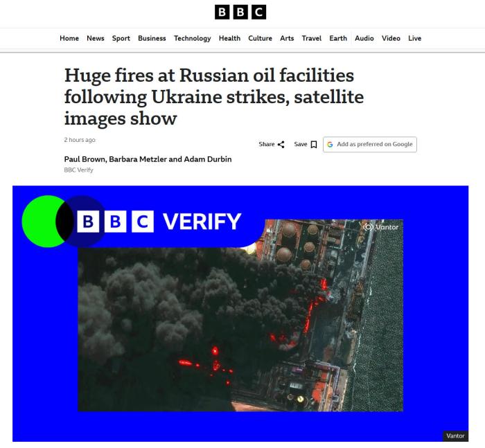Click Add as preferred on Google button

tap(369, 145)
